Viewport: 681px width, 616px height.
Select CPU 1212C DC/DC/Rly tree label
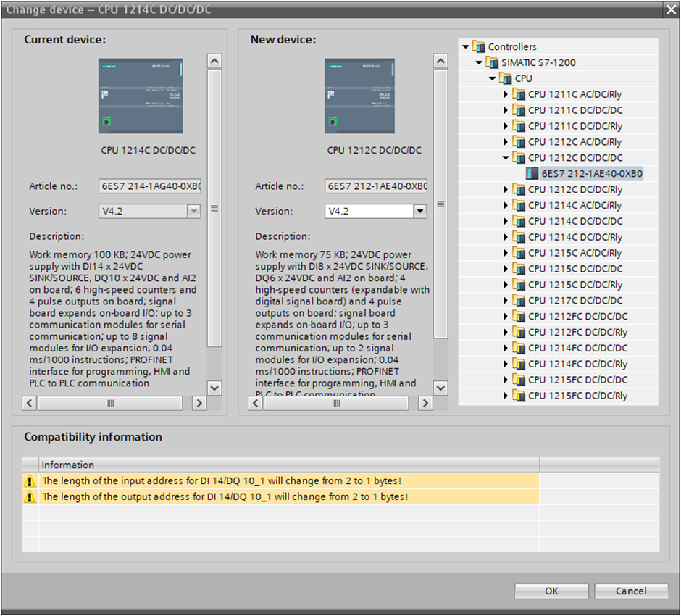coord(575,189)
